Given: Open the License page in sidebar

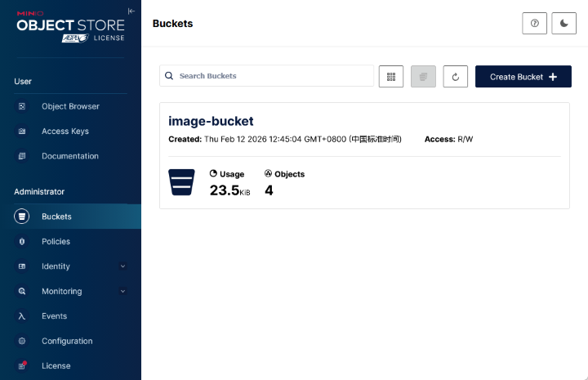Looking at the screenshot, I should (56, 366).
